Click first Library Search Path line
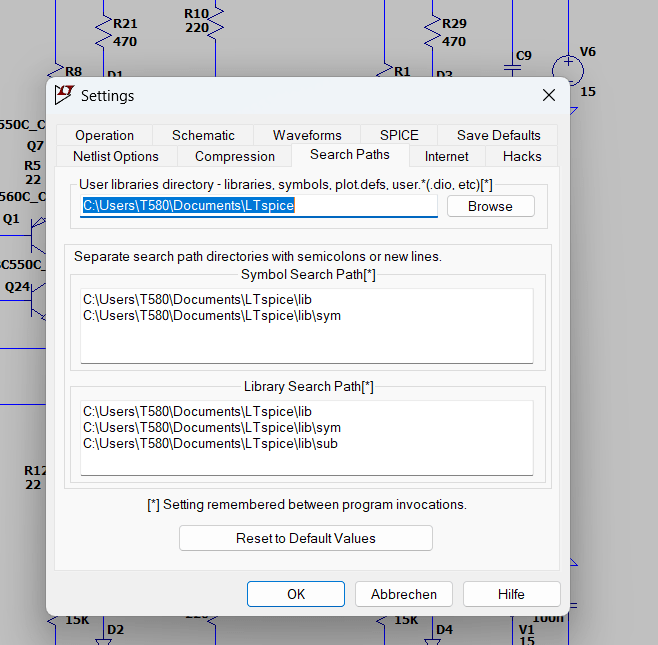The height and width of the screenshot is (645, 658). (197, 412)
